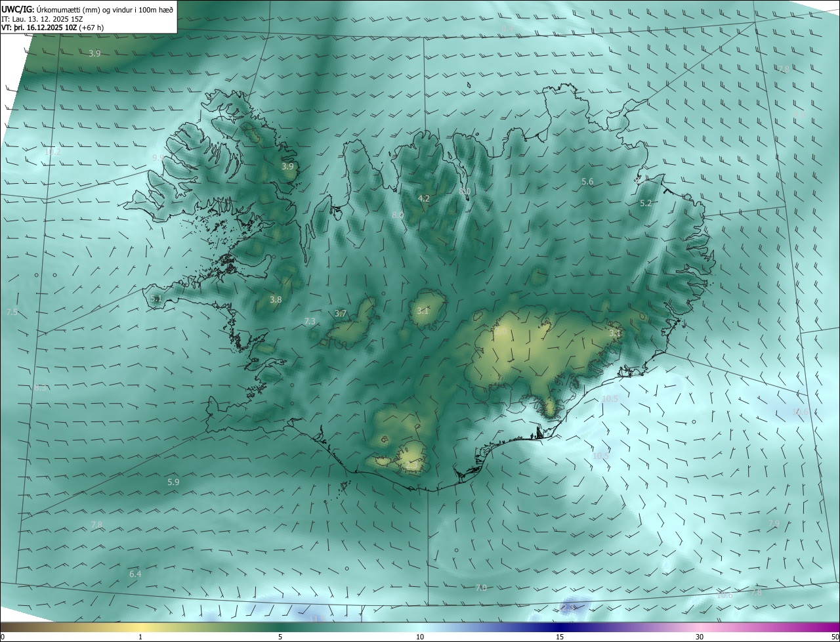Click the 4.2 value in north Iceland

(x=424, y=198)
